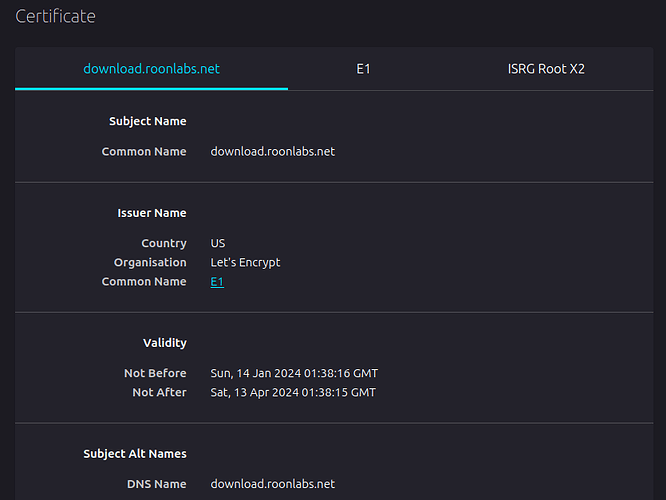The width and height of the screenshot is (666, 500).
Task: Open the ISRG Root X2 tab
Action: click(546, 69)
